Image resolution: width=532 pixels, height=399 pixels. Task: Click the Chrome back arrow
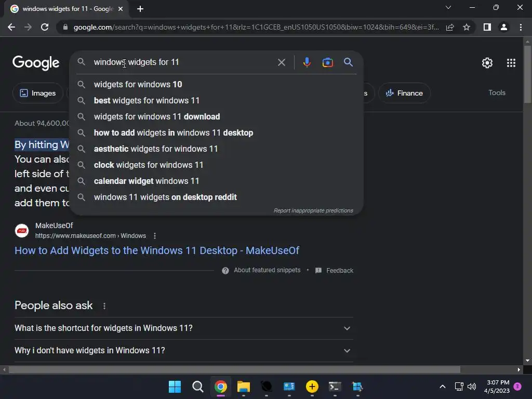click(x=11, y=27)
